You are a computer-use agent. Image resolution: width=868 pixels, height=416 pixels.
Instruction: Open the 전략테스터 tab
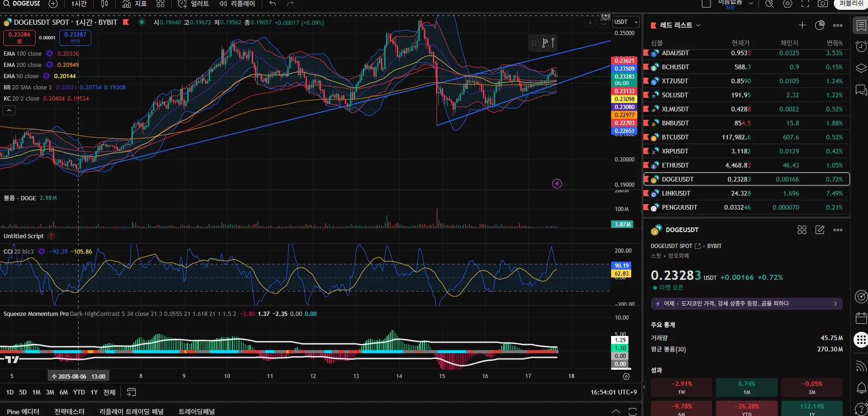69,412
